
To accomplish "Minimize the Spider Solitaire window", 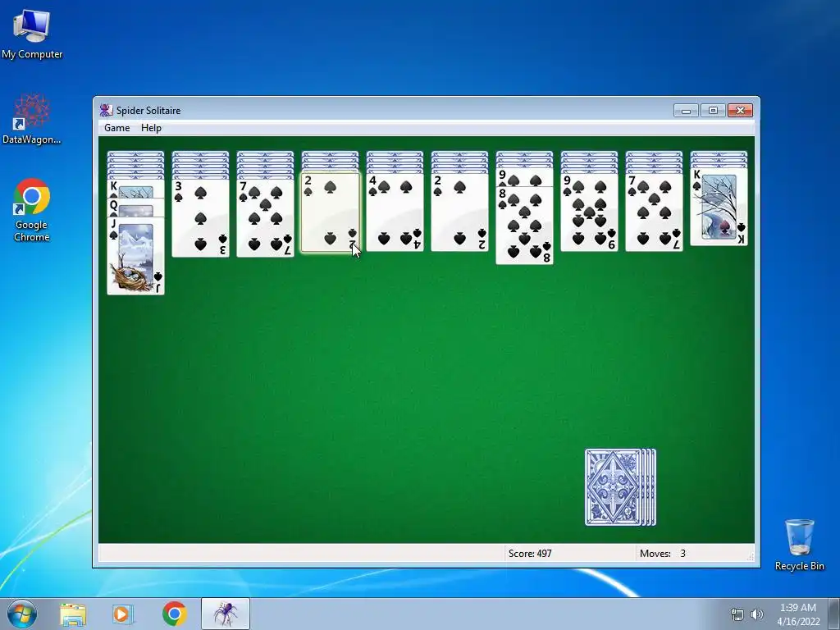I will tap(686, 111).
